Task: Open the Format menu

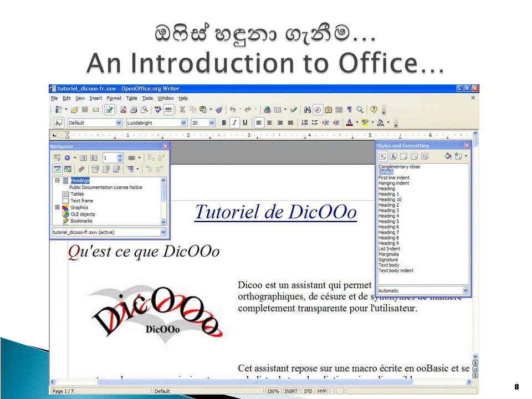Action: click(114, 99)
